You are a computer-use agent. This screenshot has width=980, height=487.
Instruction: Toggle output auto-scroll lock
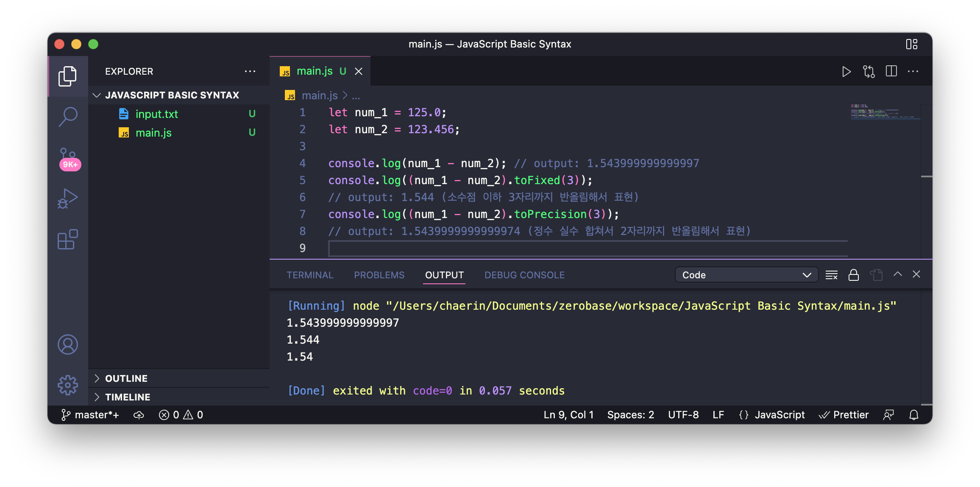(x=853, y=275)
